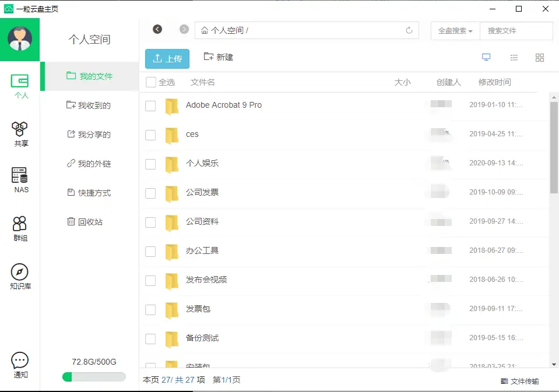Open 快捷方式 in the side menu
559x392 pixels.
pyautogui.click(x=90, y=193)
